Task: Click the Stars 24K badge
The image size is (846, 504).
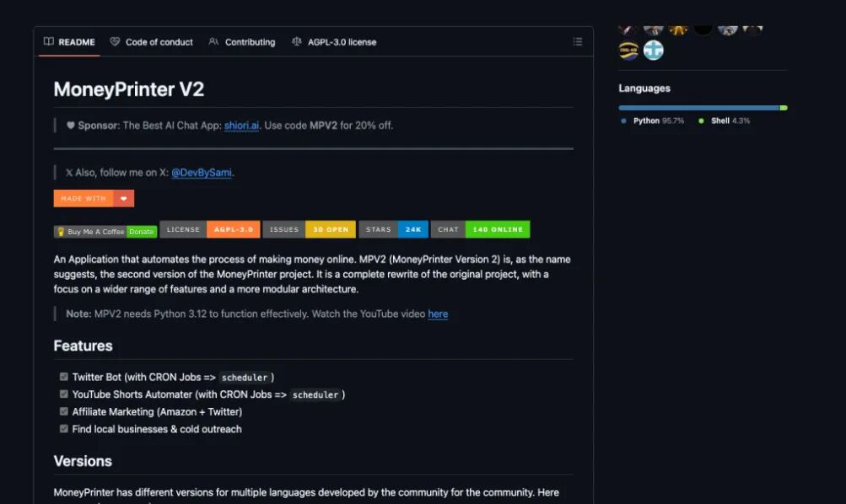Action: pyautogui.click(x=393, y=229)
